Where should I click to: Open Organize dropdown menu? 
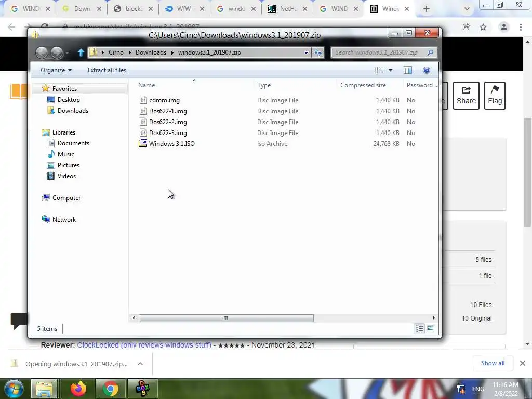56,70
